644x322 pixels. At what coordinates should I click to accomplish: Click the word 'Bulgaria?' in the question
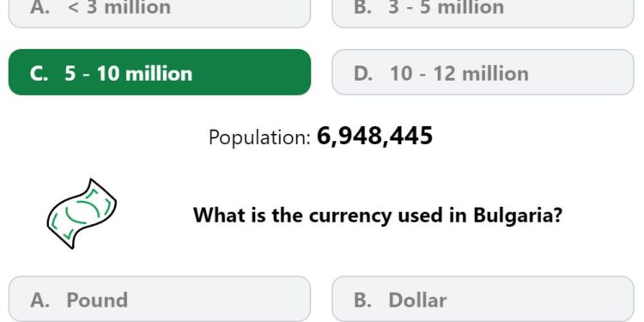pyautogui.click(x=518, y=216)
